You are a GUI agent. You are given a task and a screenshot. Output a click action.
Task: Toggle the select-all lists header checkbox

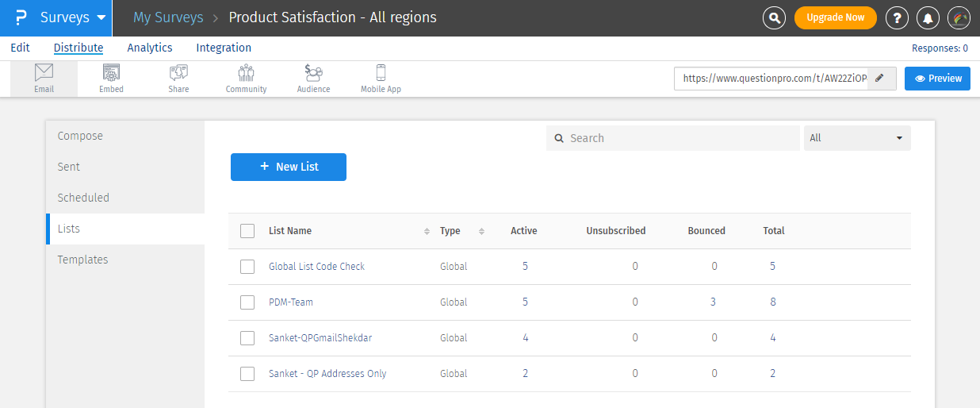click(x=247, y=231)
